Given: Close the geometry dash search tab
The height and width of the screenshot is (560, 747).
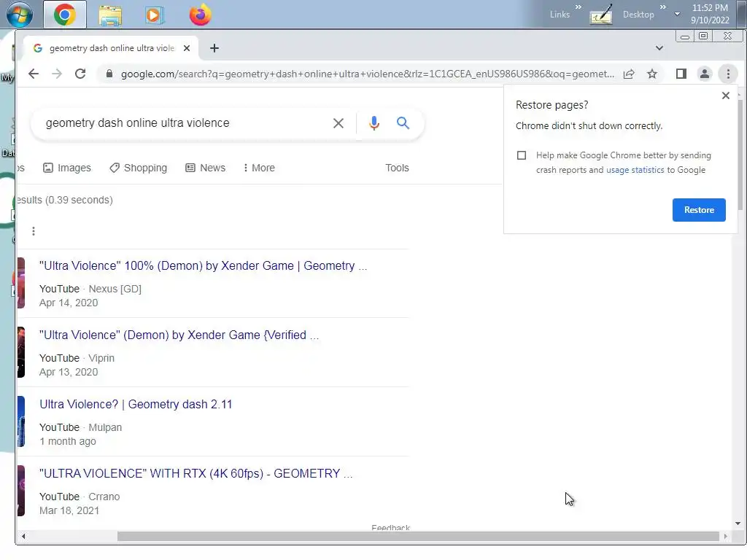Looking at the screenshot, I should [x=187, y=48].
